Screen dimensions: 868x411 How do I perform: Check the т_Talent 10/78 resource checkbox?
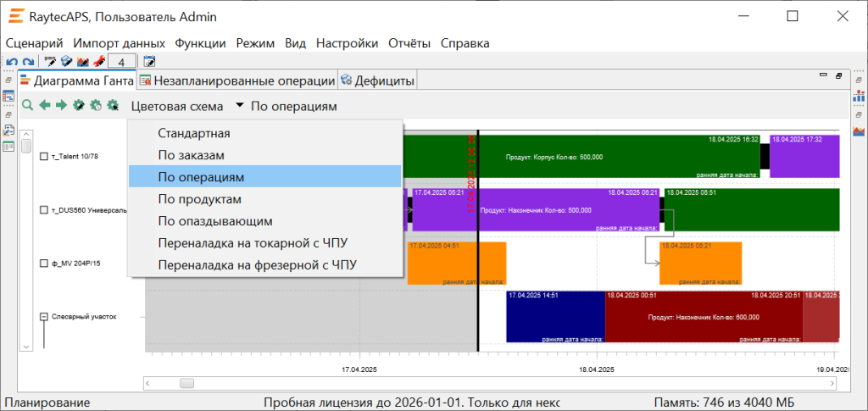44,157
